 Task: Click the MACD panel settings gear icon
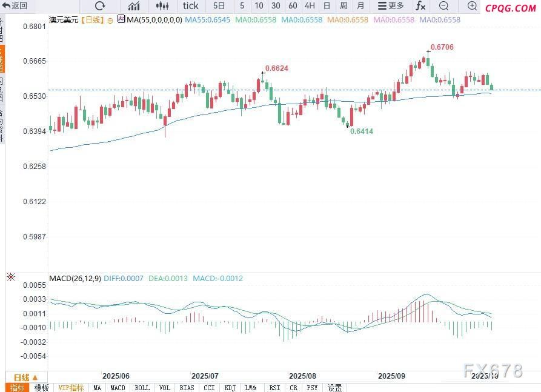pyautogui.click(x=10, y=277)
